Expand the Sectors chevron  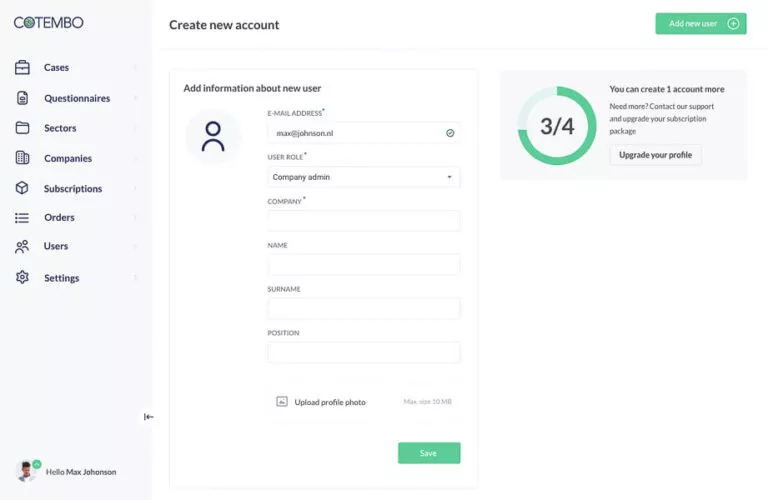click(135, 128)
